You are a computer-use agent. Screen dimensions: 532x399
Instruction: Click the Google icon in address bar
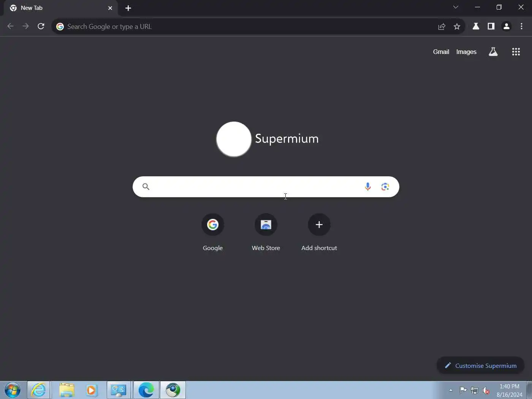pyautogui.click(x=60, y=27)
